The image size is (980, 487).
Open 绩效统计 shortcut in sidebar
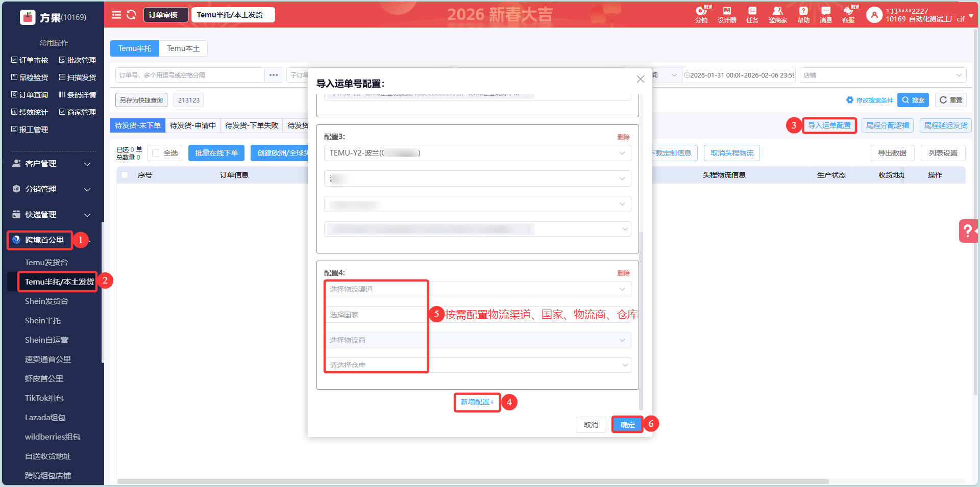(30, 112)
